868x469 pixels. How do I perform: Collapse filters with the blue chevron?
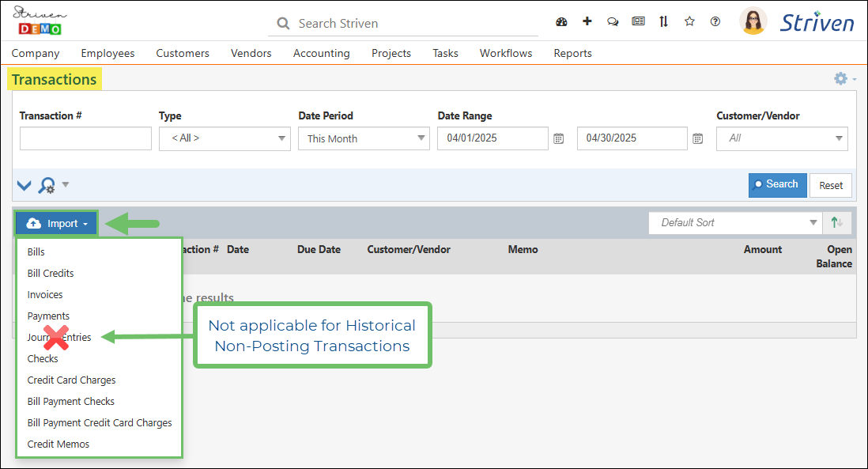[24, 186]
